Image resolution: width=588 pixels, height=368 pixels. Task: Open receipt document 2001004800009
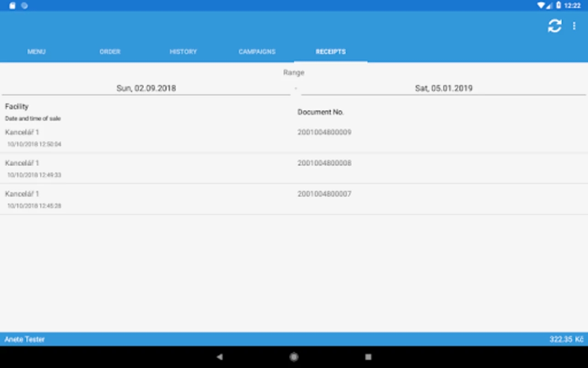coord(294,138)
